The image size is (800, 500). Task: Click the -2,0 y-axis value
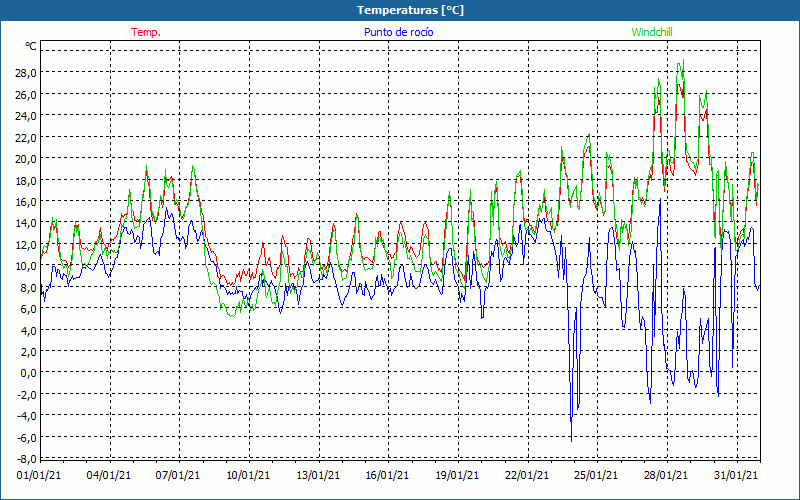tap(27, 394)
